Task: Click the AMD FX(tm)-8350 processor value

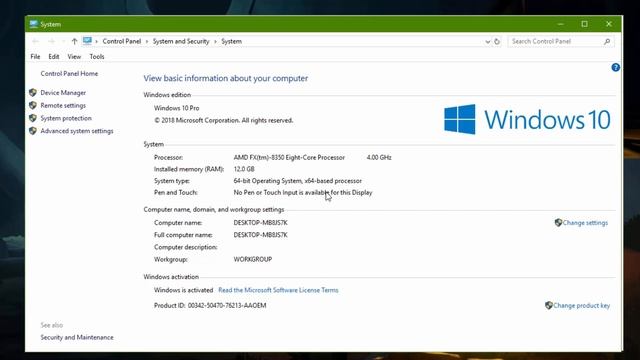Action: (289, 157)
